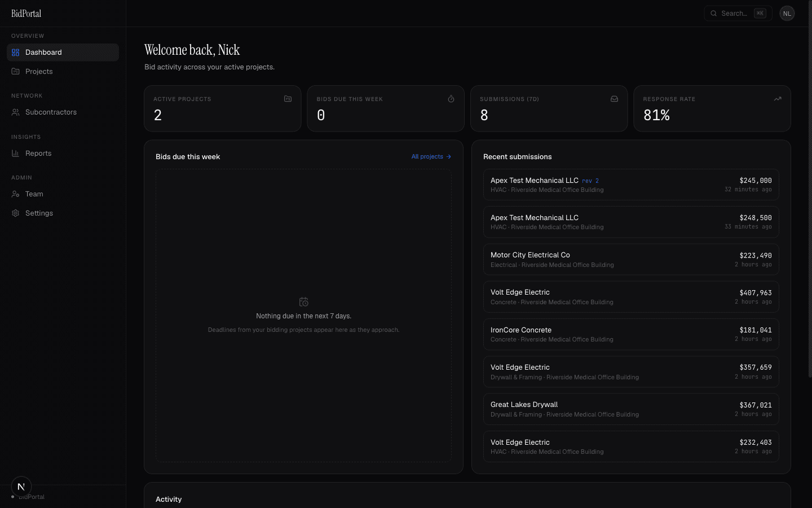The image size is (812, 508).
Task: Open the Apex Test Mechanical $248,500 submission
Action: coord(631,222)
